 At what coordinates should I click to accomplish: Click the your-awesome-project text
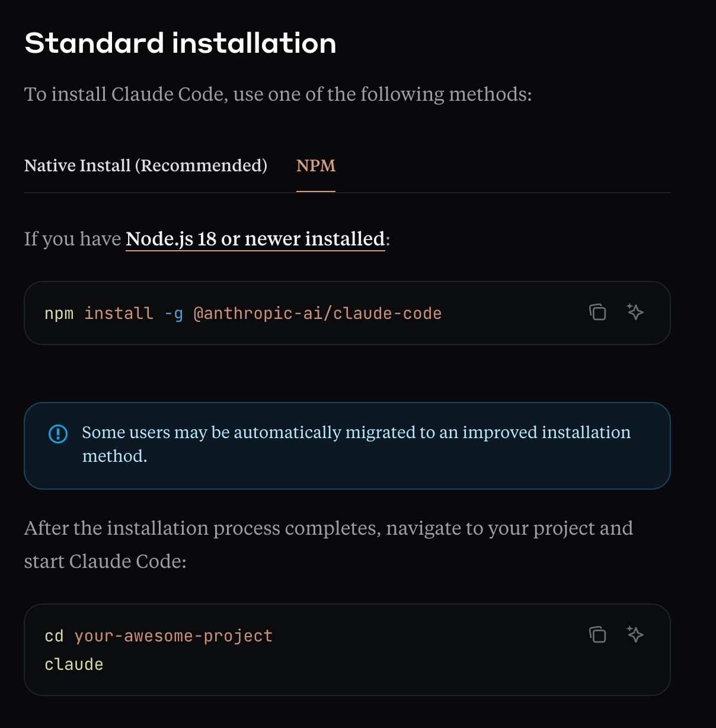pyautogui.click(x=174, y=636)
